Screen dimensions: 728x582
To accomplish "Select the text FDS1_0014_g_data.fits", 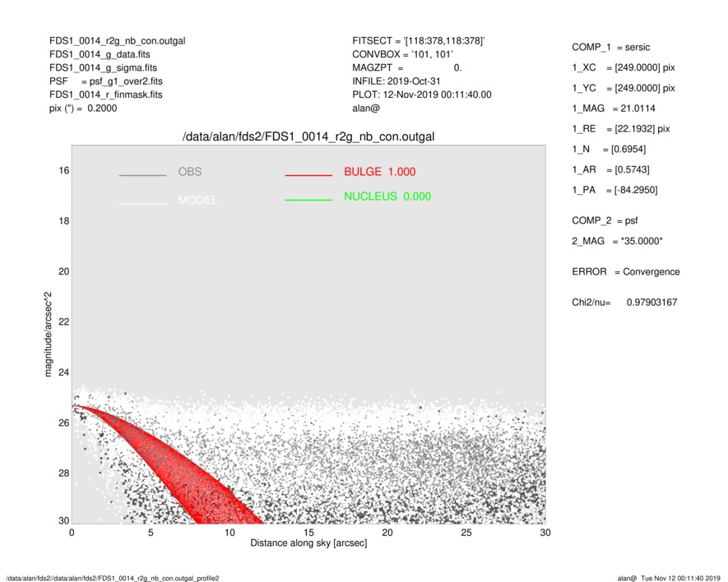I will coord(100,54).
